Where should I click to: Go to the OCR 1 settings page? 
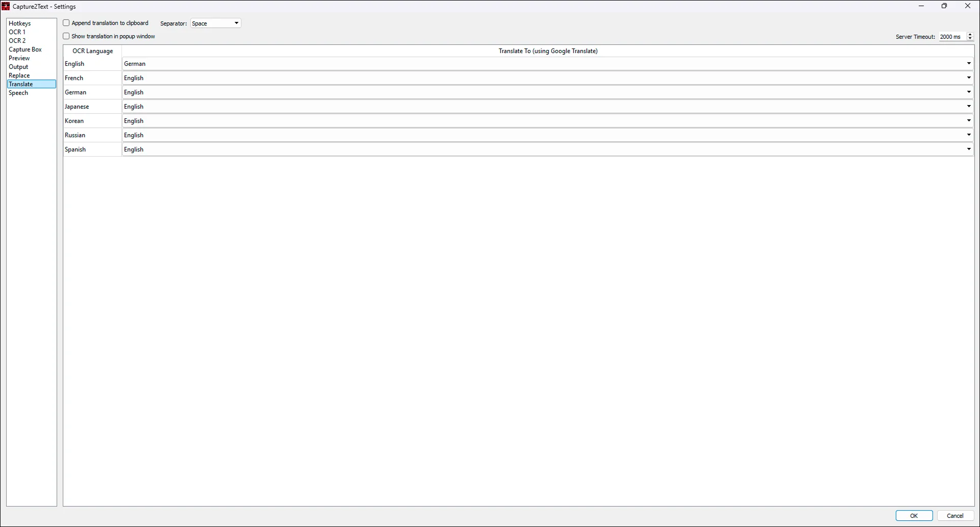32,32
